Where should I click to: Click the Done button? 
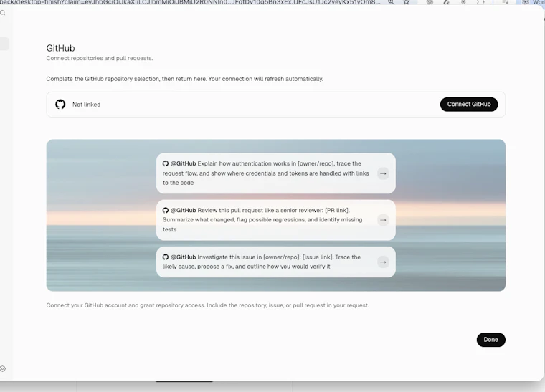(490, 340)
